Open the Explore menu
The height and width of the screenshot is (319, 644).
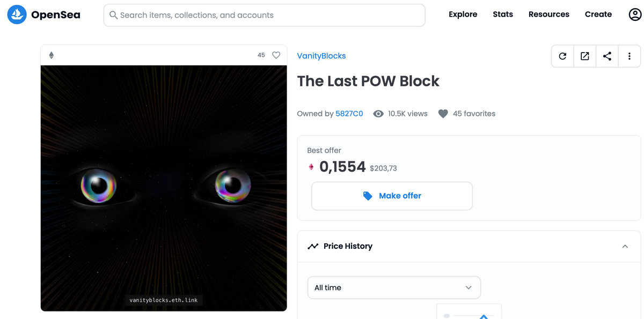tap(463, 14)
